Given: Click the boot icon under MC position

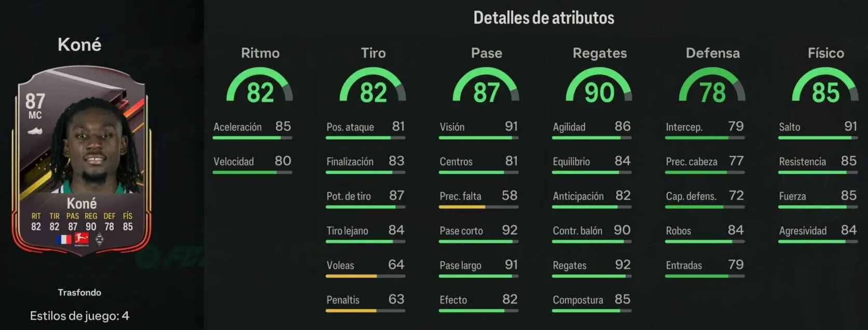Looking at the screenshot, I should [35, 131].
